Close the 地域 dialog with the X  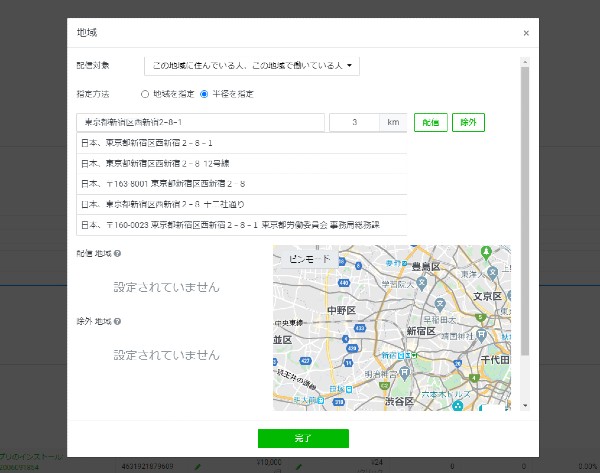pos(526,32)
